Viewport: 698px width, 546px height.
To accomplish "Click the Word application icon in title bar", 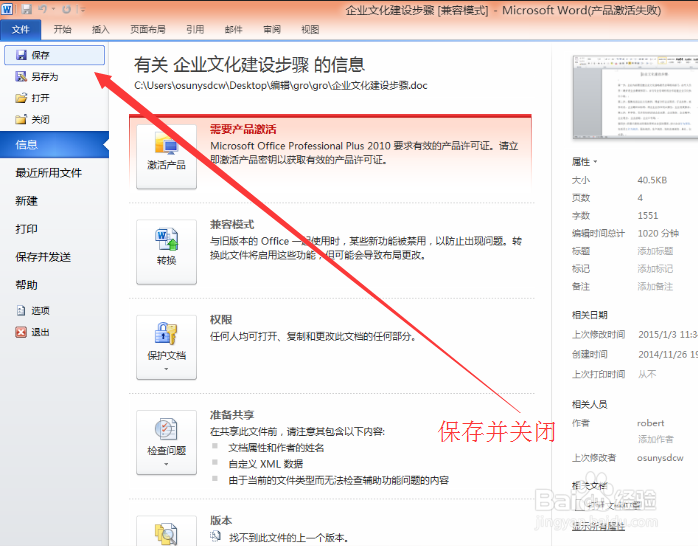I will click(x=7, y=9).
